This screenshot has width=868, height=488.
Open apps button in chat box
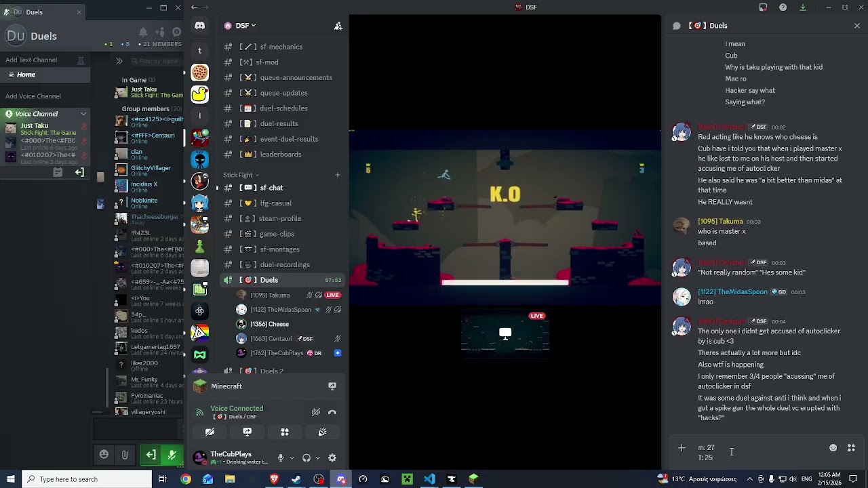[851, 448]
